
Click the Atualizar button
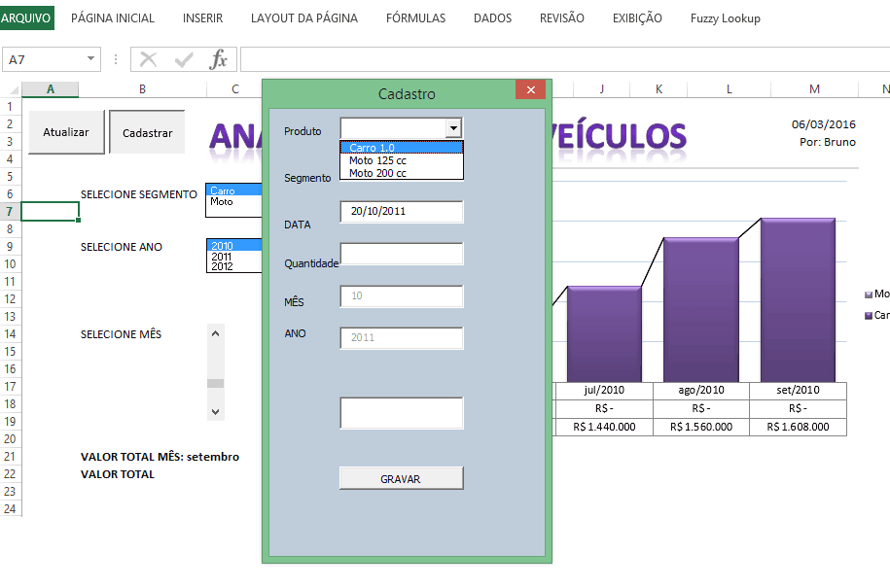click(66, 132)
